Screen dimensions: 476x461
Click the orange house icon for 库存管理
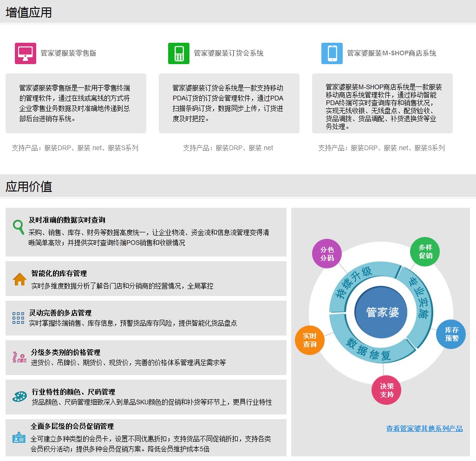click(20, 279)
